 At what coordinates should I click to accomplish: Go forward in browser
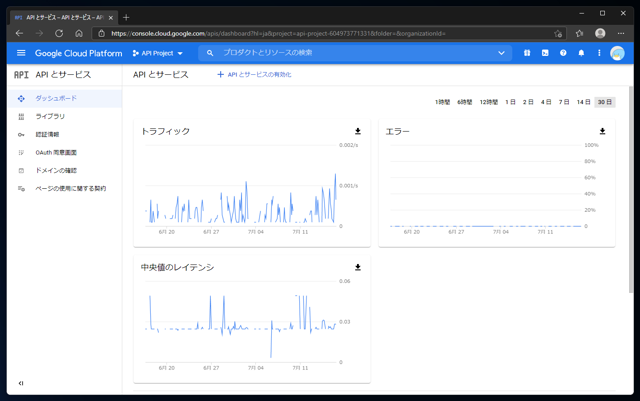point(39,33)
